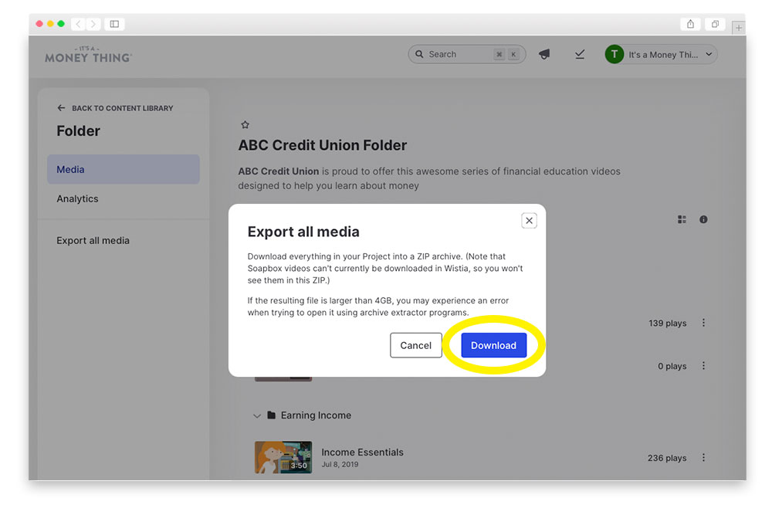Show all browser tabs overview

[715, 24]
